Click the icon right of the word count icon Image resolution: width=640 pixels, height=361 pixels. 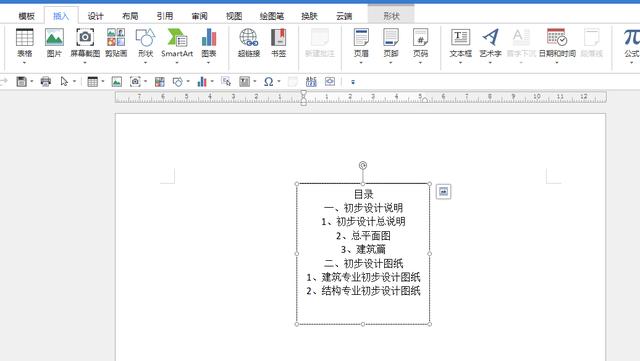[330, 82]
